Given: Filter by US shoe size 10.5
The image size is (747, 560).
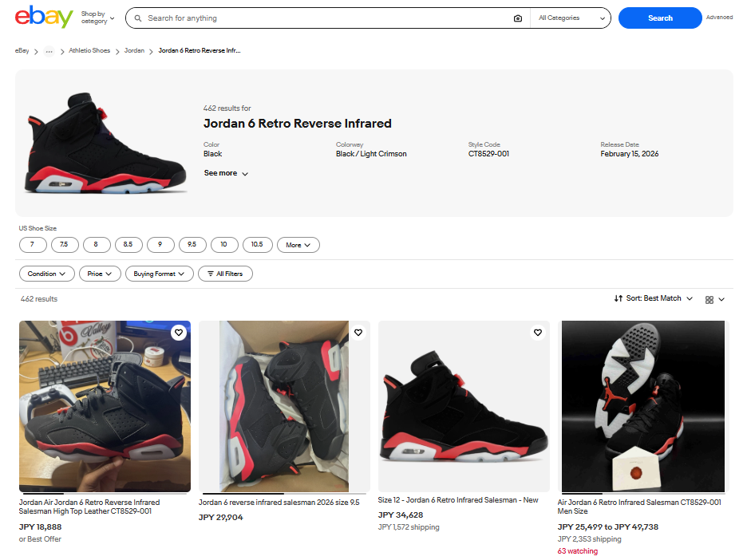Looking at the screenshot, I should (x=257, y=245).
